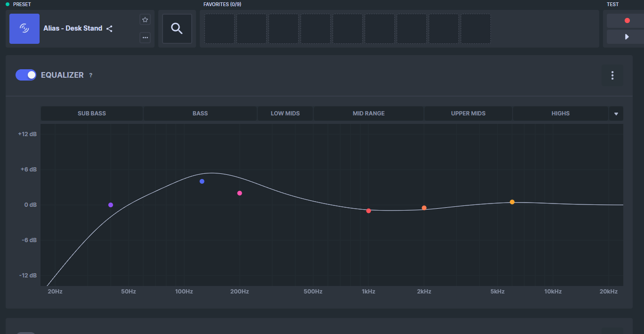Toggle the Equalizer switch off

[26, 75]
